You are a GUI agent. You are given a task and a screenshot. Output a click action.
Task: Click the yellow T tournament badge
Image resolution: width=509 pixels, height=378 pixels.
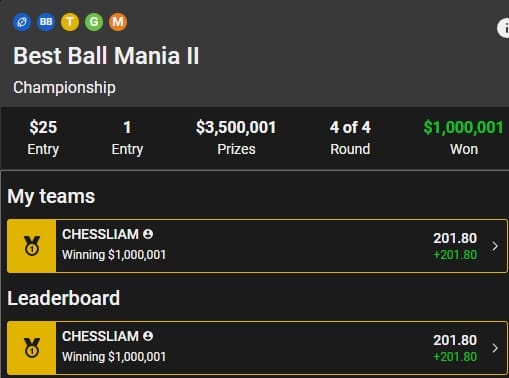tap(70, 22)
